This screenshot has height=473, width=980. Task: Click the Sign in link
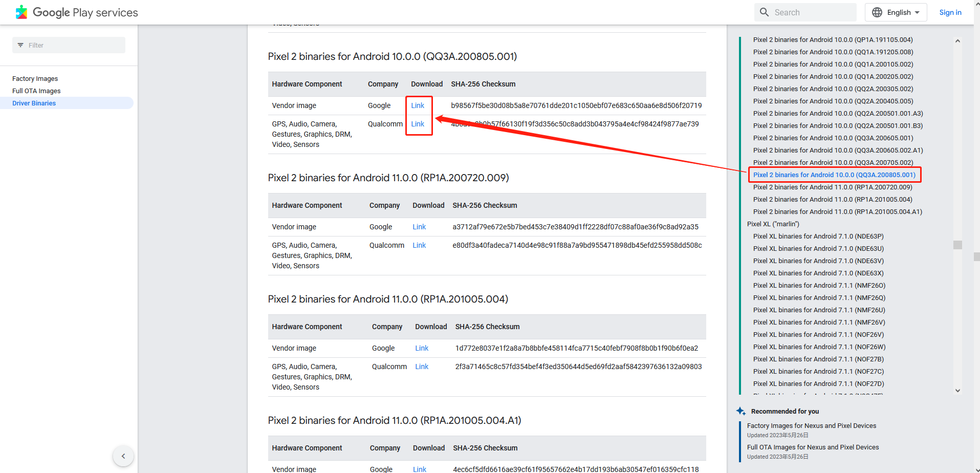[950, 12]
